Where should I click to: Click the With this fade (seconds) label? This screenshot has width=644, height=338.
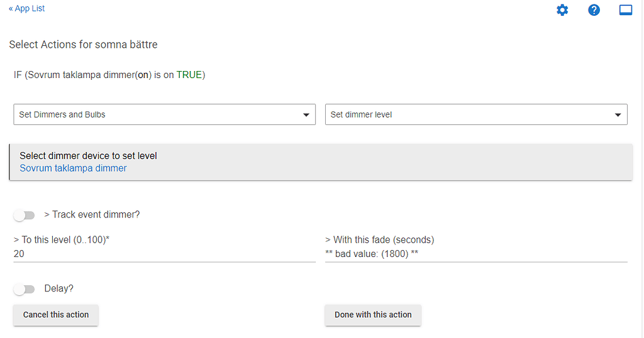pyautogui.click(x=380, y=240)
